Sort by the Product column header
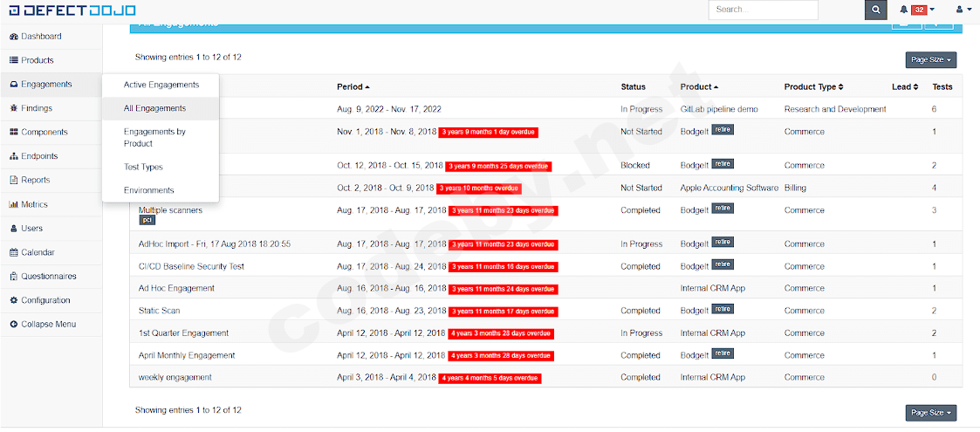The height and width of the screenshot is (432, 980). 699,87
